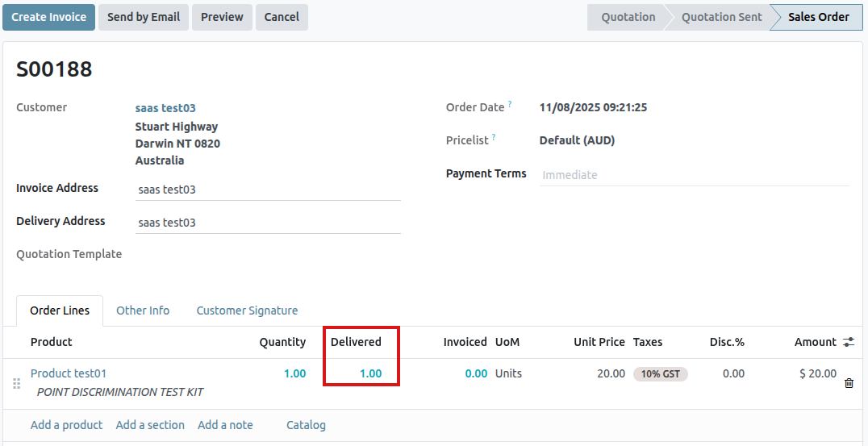868x446 pixels.
Task: Click the delete trash icon on order line
Action: pos(849,383)
